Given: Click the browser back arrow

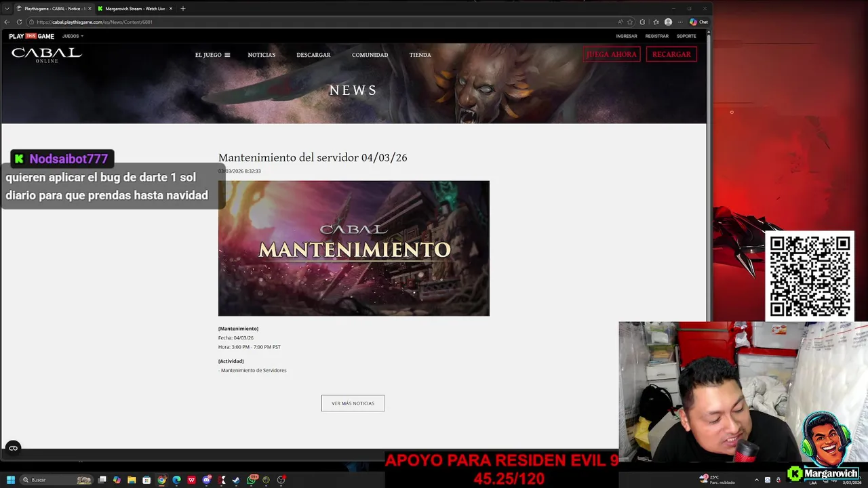Looking at the screenshot, I should point(7,22).
